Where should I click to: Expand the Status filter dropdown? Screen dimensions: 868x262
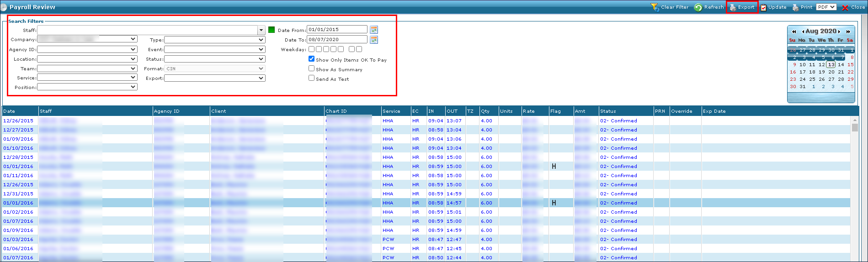click(x=261, y=59)
